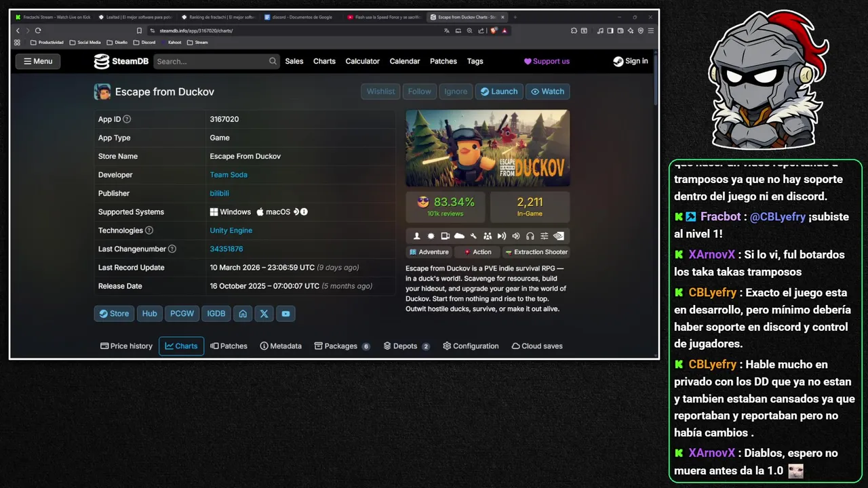Click the Action tag

click(x=477, y=252)
